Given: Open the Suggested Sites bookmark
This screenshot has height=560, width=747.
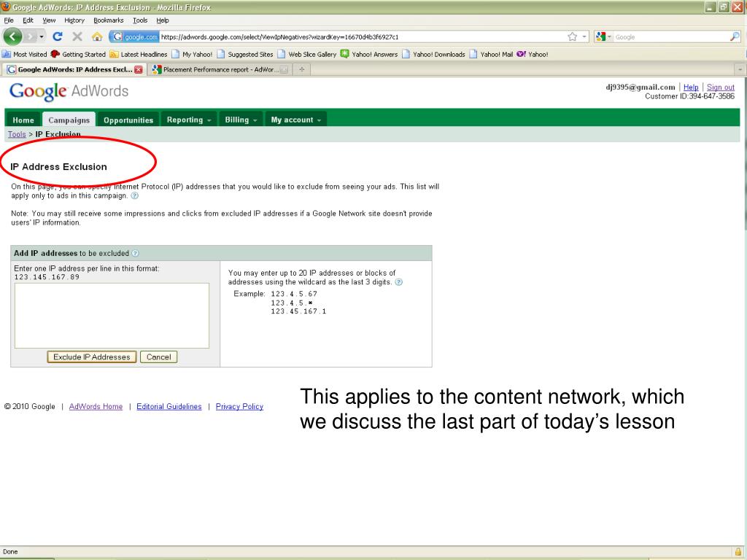Looking at the screenshot, I should coord(245,54).
